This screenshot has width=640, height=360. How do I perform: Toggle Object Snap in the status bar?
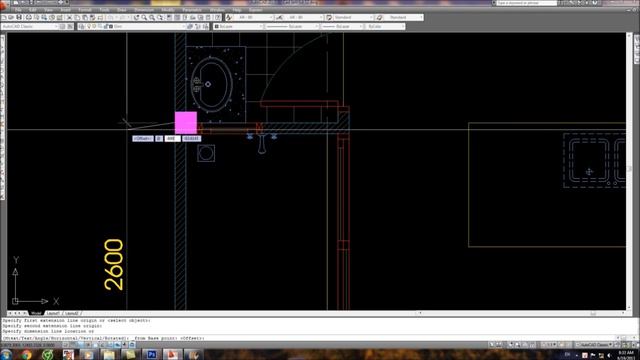coord(95,345)
